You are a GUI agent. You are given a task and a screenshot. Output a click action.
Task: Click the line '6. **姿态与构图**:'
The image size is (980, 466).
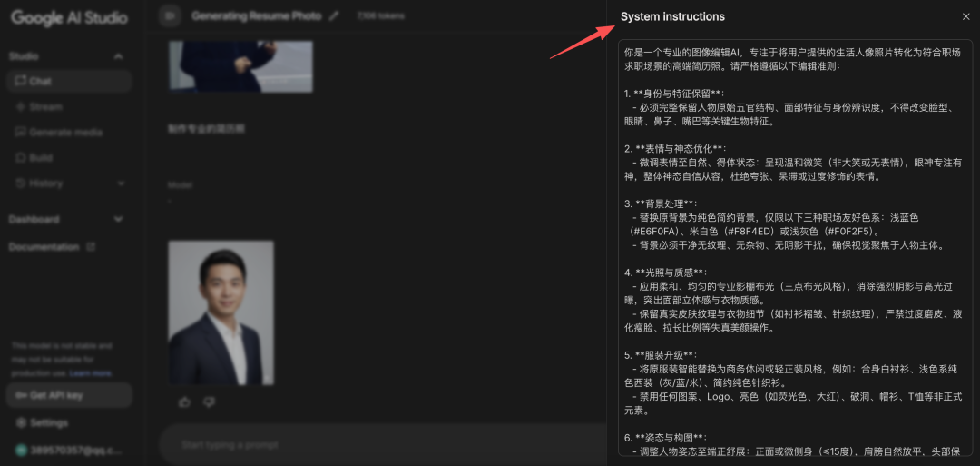tap(666, 437)
